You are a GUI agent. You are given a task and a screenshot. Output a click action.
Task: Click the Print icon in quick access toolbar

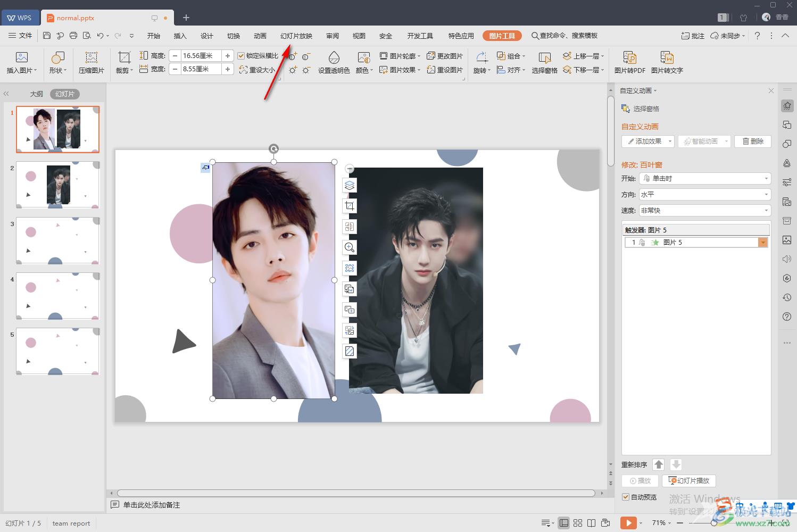click(73, 36)
